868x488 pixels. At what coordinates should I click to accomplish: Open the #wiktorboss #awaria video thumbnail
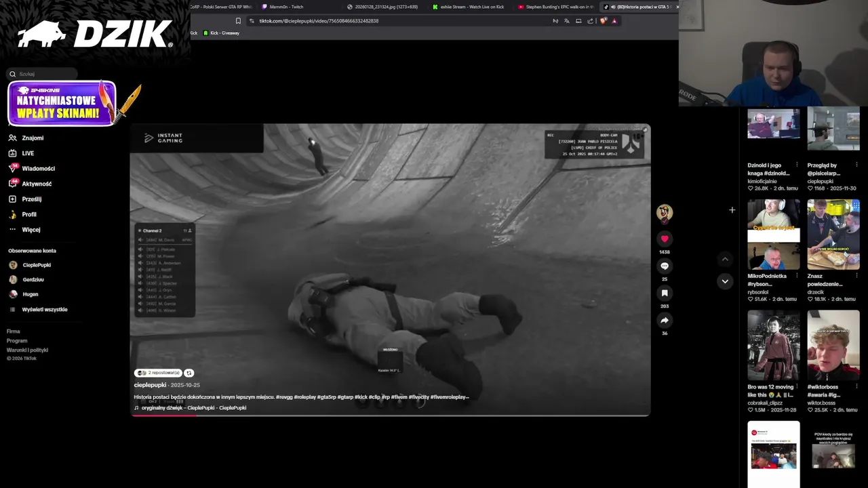(x=833, y=346)
